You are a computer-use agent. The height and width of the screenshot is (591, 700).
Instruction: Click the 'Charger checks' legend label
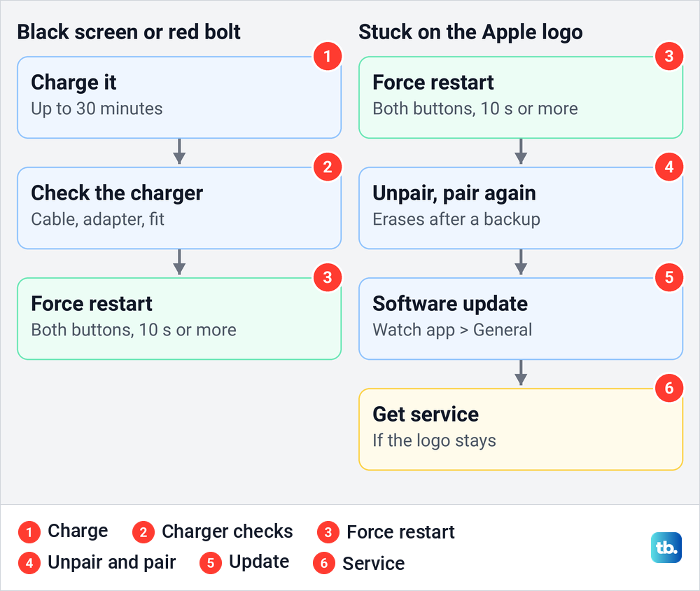(x=227, y=531)
